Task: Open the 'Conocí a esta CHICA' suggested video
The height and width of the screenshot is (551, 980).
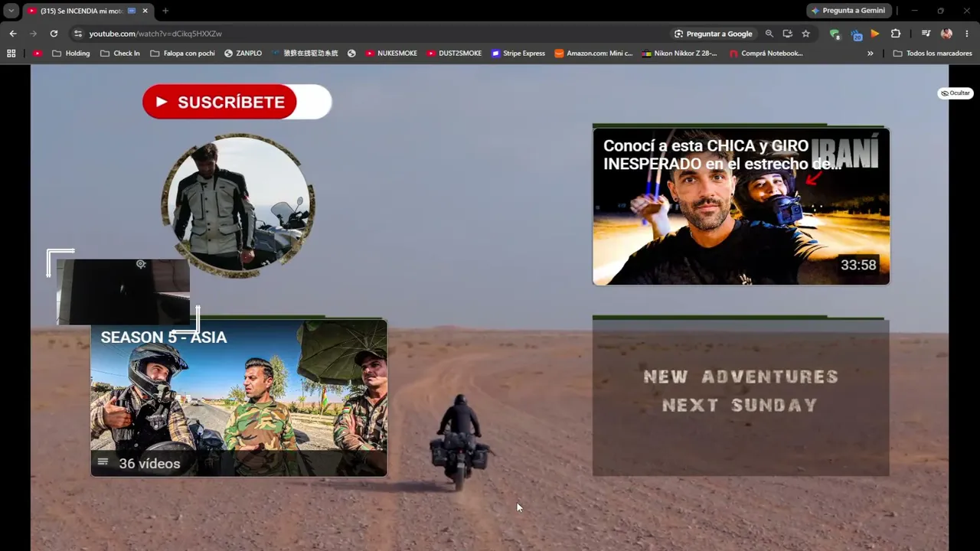Action: coord(741,207)
